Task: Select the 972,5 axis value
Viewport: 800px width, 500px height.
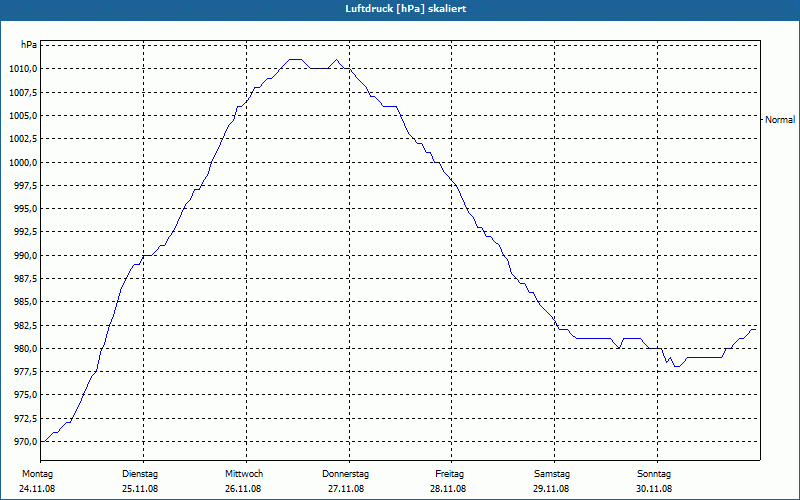Action: pos(25,419)
